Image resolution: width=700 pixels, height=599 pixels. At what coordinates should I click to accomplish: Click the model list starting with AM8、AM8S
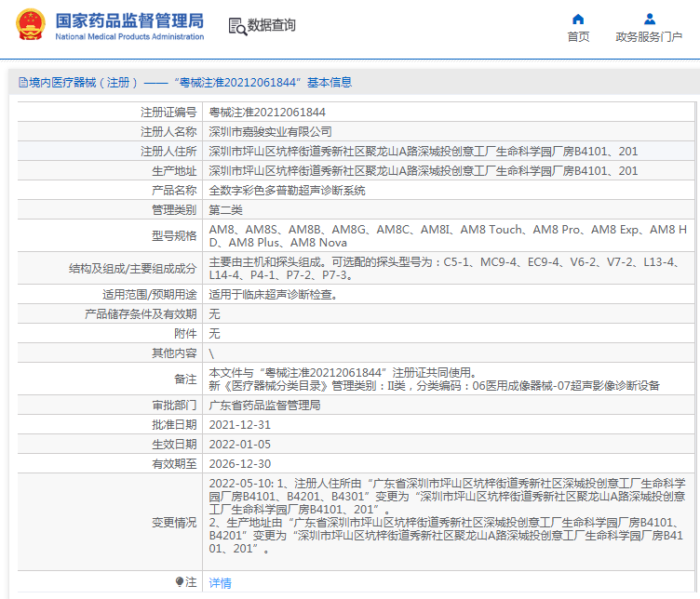coord(448,236)
